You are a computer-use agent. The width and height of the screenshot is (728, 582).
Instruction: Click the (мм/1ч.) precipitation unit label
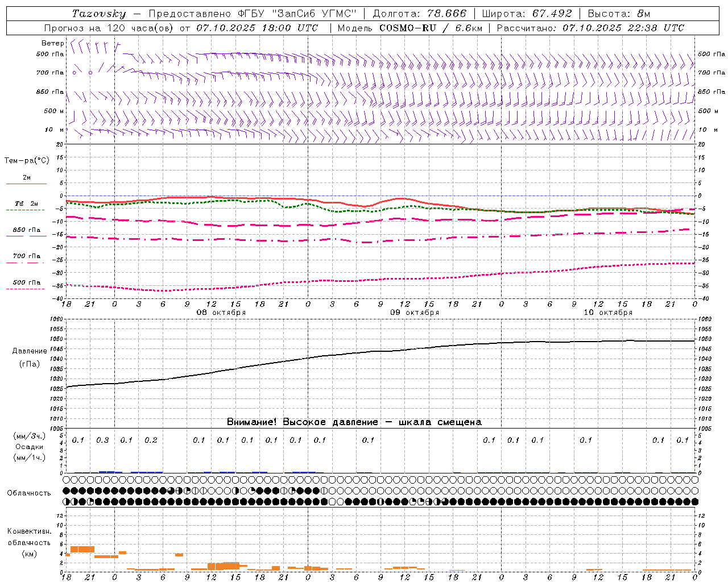[30, 458]
